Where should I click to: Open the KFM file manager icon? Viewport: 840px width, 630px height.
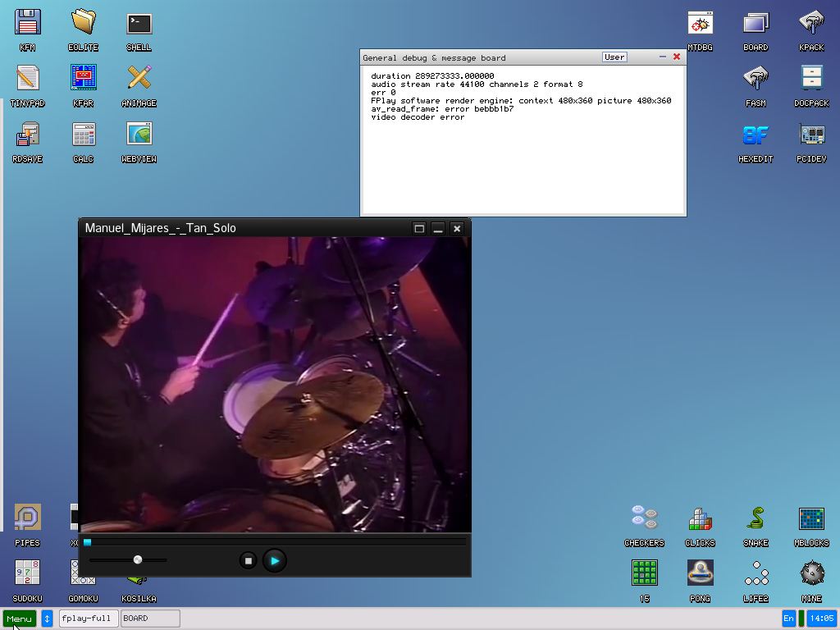28,23
